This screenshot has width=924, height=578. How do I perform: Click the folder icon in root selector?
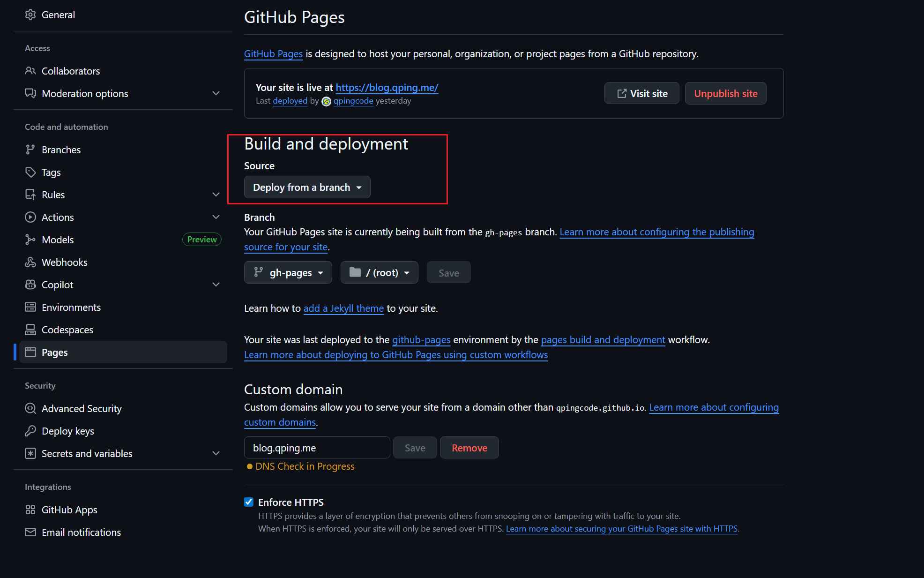[x=355, y=272]
